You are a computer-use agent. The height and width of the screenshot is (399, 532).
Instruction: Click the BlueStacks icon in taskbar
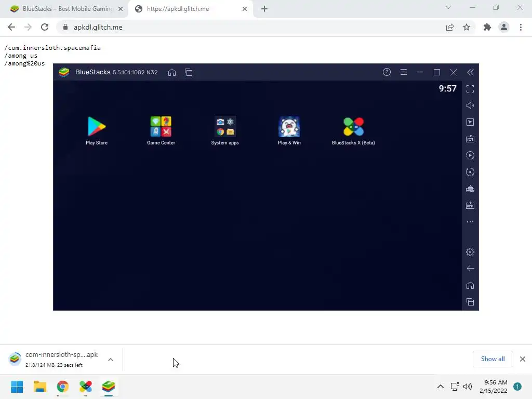click(x=109, y=387)
